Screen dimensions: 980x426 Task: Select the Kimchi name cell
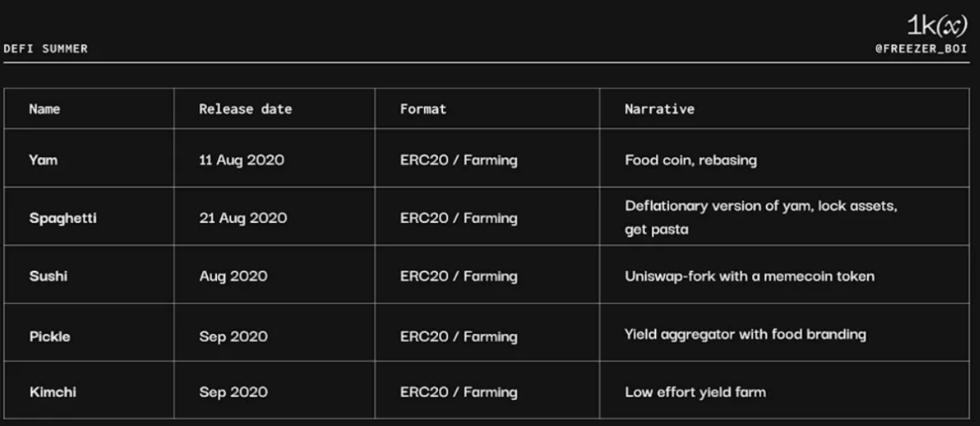click(53, 392)
